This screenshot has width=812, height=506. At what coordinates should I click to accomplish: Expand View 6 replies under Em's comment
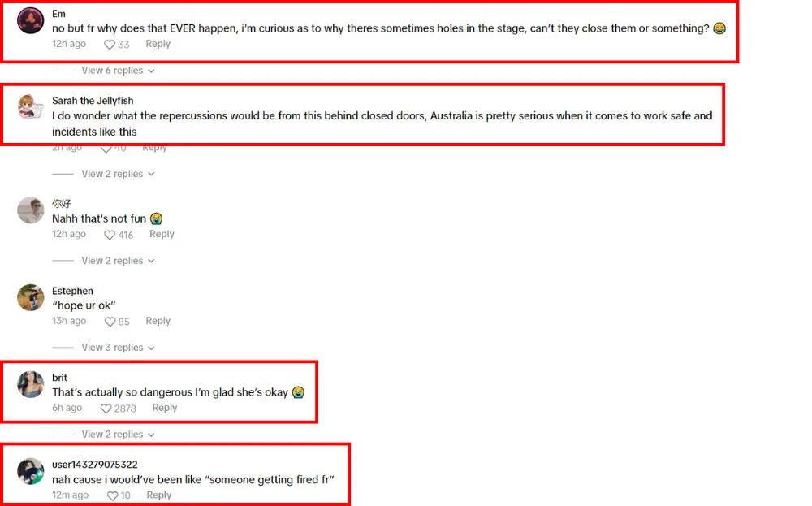[x=118, y=71]
